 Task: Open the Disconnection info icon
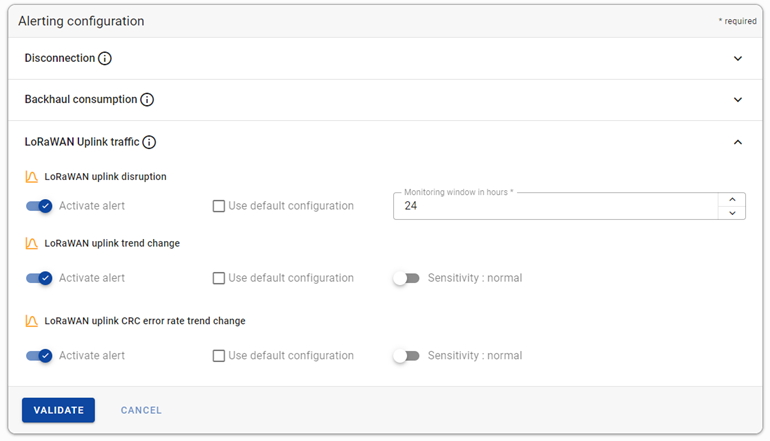pos(105,58)
